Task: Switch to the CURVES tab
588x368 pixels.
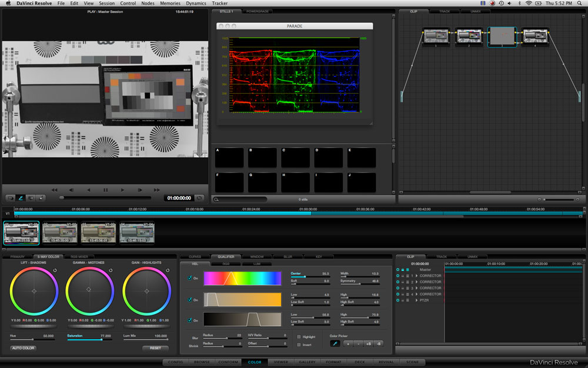Action: tap(195, 257)
